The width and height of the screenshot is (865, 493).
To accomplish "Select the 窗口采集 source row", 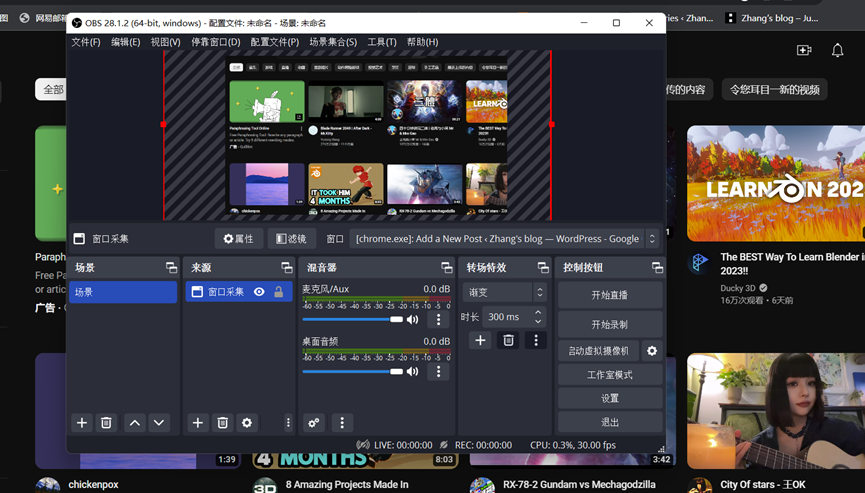I will tap(239, 292).
